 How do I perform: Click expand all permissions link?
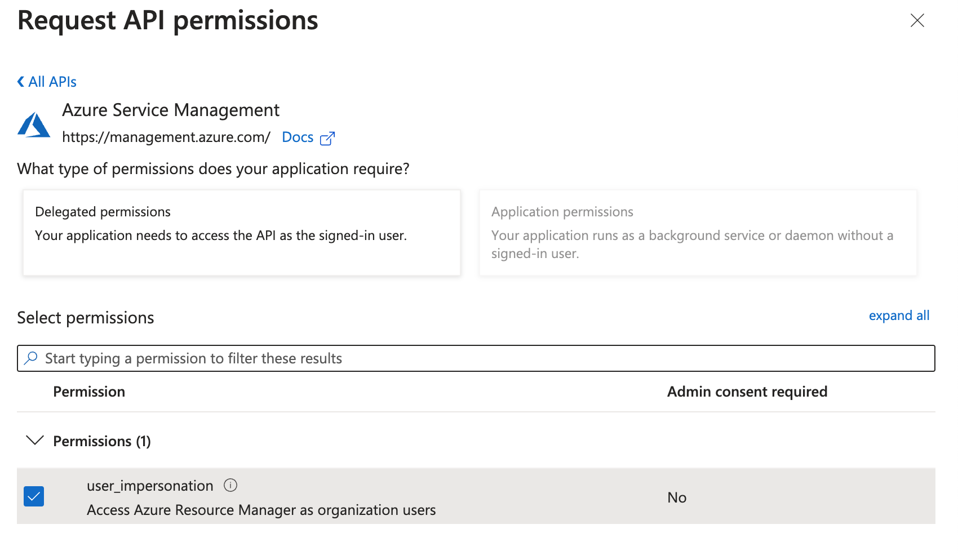click(x=898, y=315)
